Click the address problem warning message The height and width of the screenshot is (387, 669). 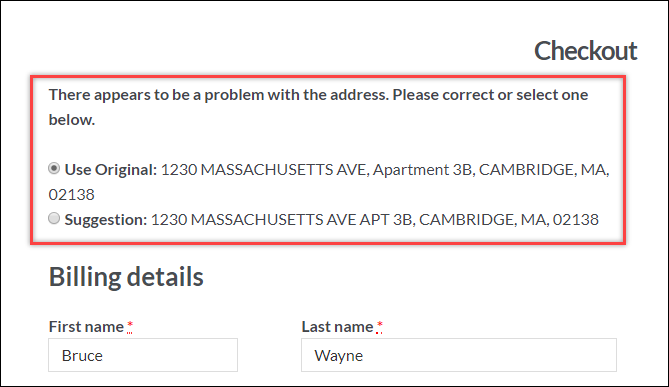click(318, 107)
